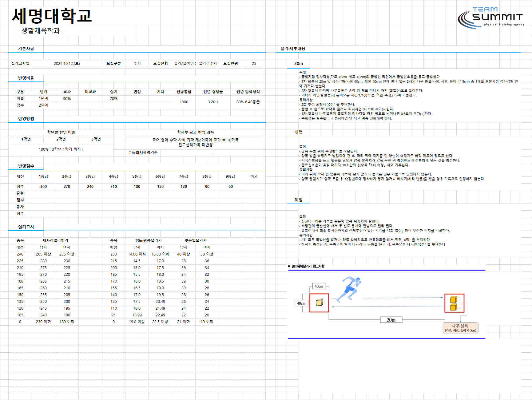The image size is (532, 400).
Task: Select the 22.5 이상 cell
Action: pos(160,322)
